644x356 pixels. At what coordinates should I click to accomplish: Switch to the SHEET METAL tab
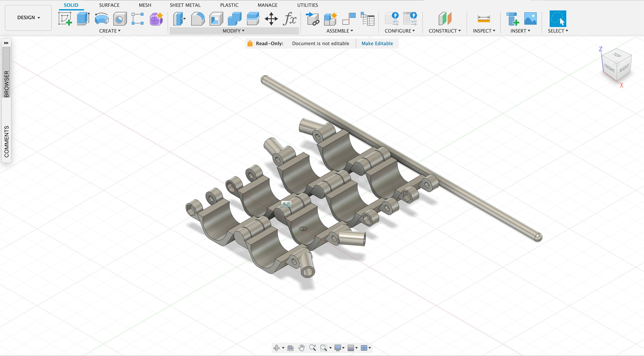click(x=185, y=5)
